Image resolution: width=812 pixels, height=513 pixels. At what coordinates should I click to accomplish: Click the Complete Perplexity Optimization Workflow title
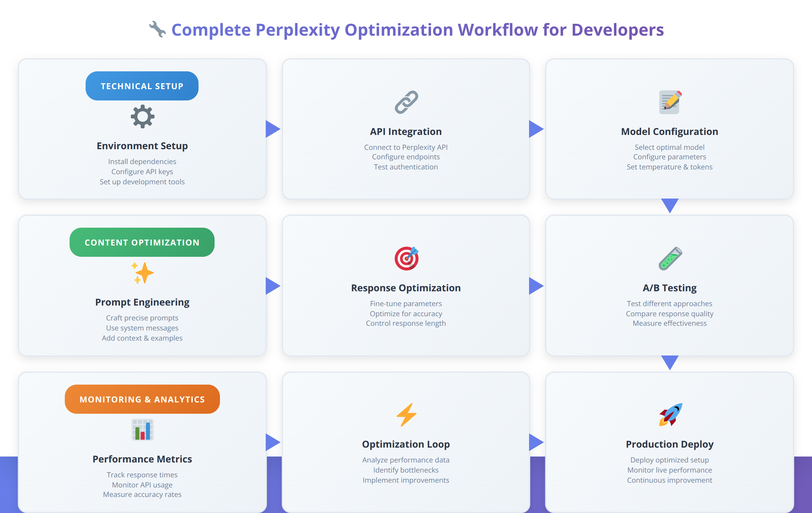pos(418,30)
